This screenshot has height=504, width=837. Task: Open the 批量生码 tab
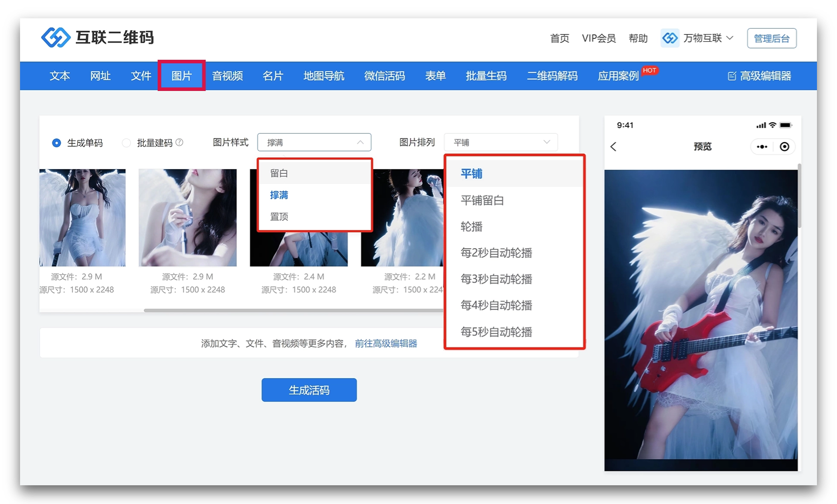(486, 76)
